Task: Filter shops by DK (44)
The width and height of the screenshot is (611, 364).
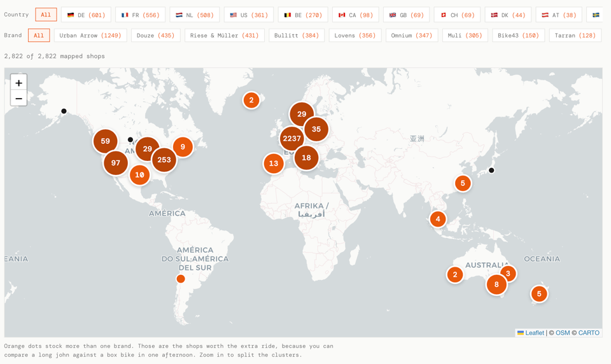Action: 508,15
